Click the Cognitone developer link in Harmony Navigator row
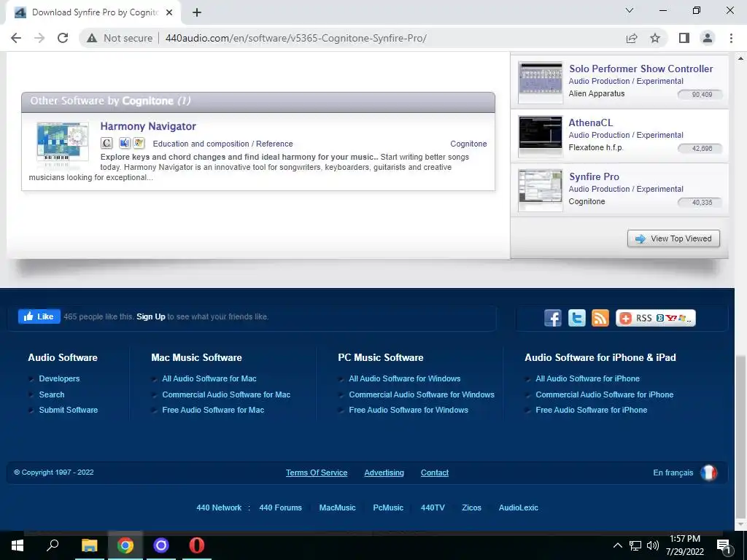This screenshot has height=560, width=747. 468,144
